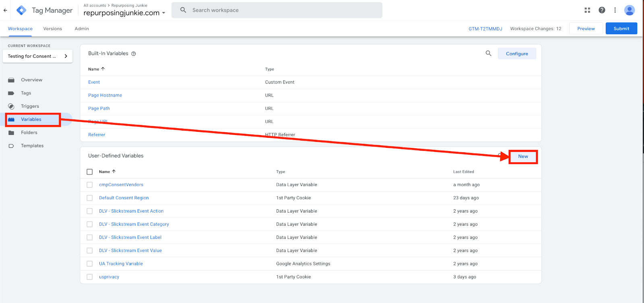
Task: Open the help question mark icon
Action: pos(602,10)
